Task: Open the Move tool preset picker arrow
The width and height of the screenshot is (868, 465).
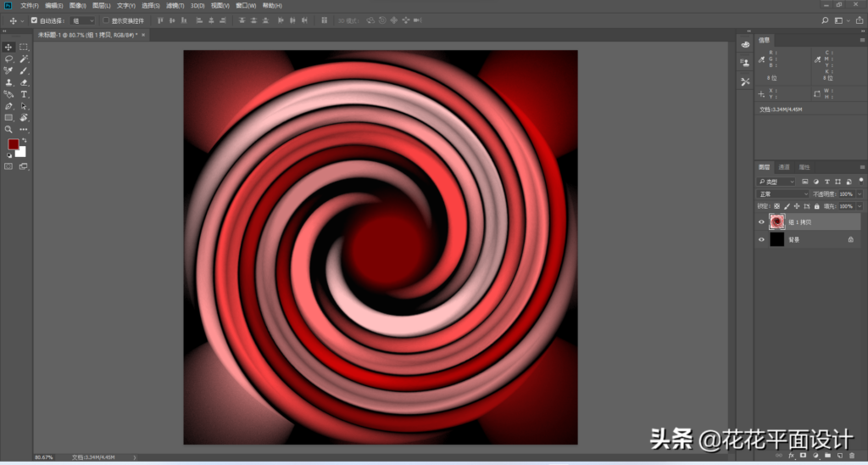Action: [22, 21]
